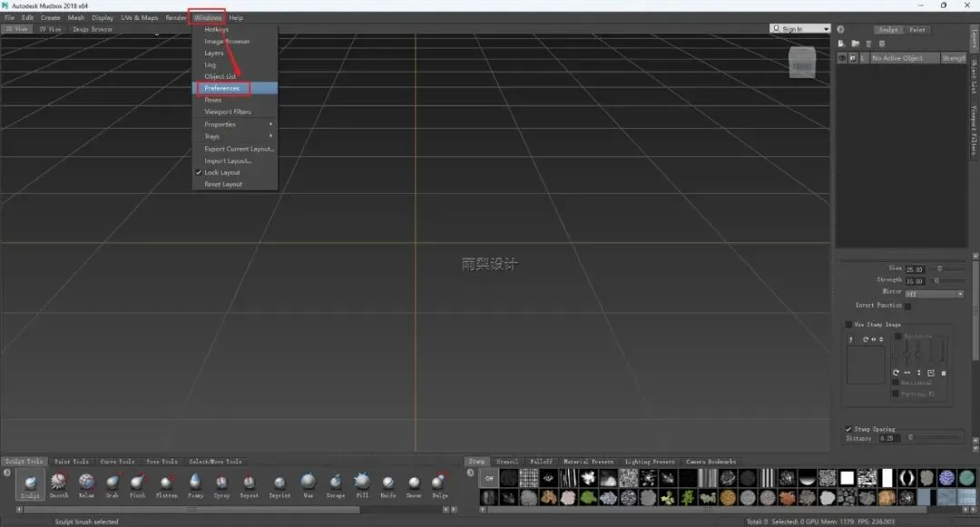Select the Wax brush tool
Screen dimensions: 980x527
coord(309,484)
